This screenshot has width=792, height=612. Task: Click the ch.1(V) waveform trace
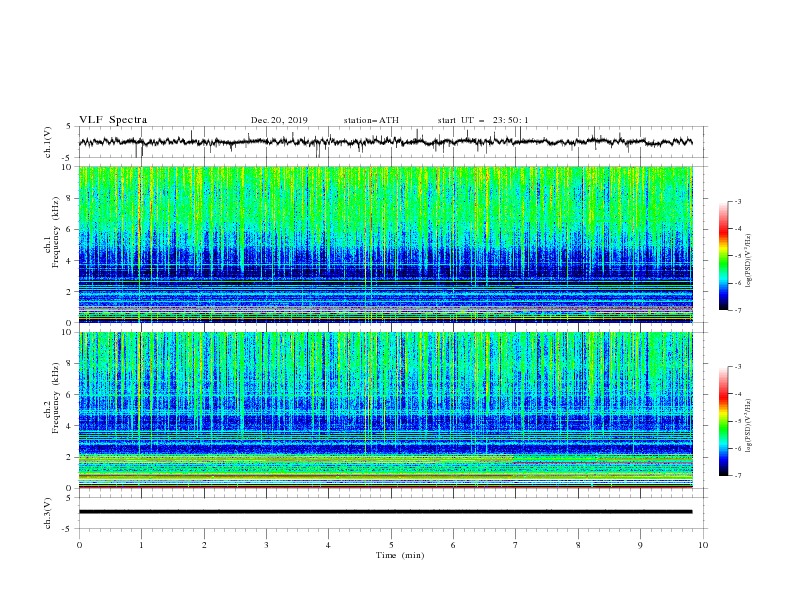click(x=385, y=142)
